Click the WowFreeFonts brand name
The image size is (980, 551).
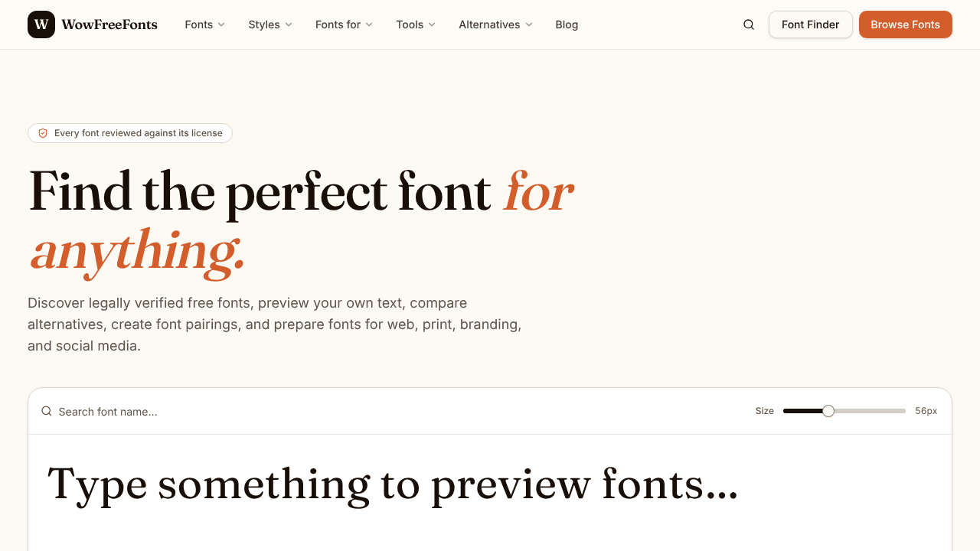109,24
